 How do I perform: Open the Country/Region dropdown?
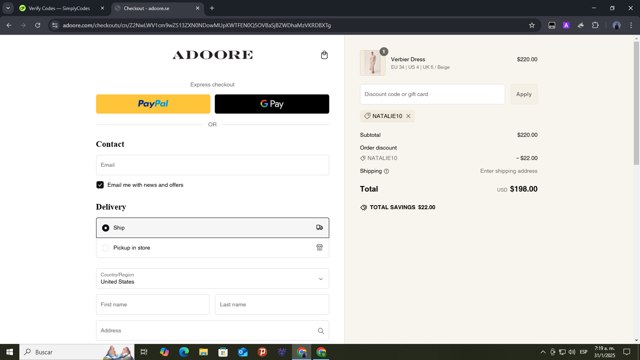tap(212, 278)
